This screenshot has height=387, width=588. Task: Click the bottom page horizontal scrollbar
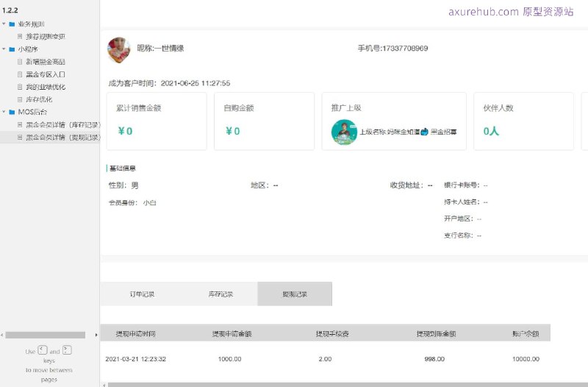pyautogui.click(x=348, y=385)
